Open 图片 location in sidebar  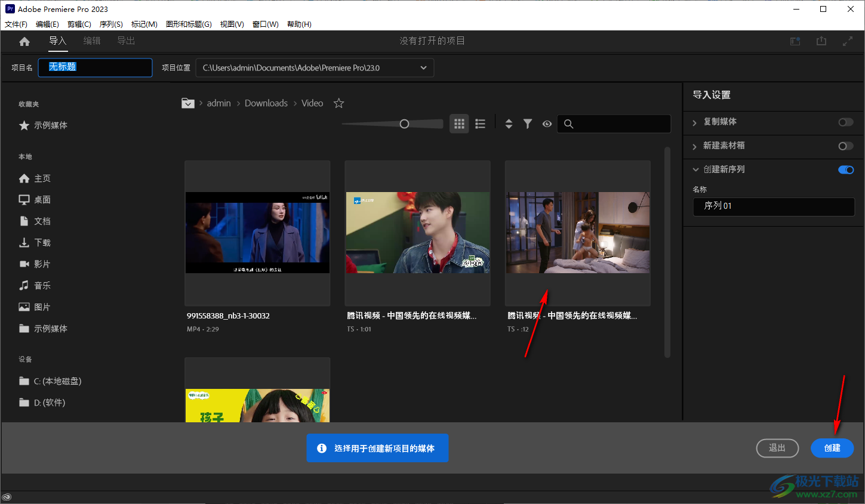point(35,307)
